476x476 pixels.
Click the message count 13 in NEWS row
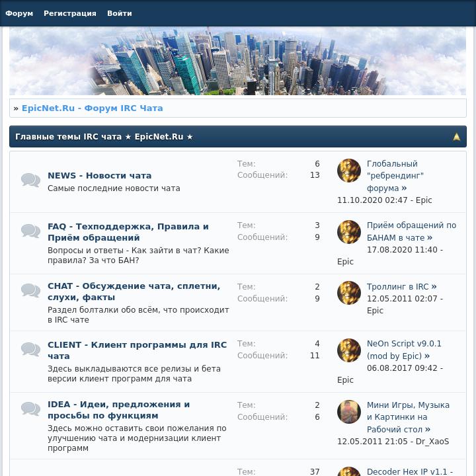315,175
